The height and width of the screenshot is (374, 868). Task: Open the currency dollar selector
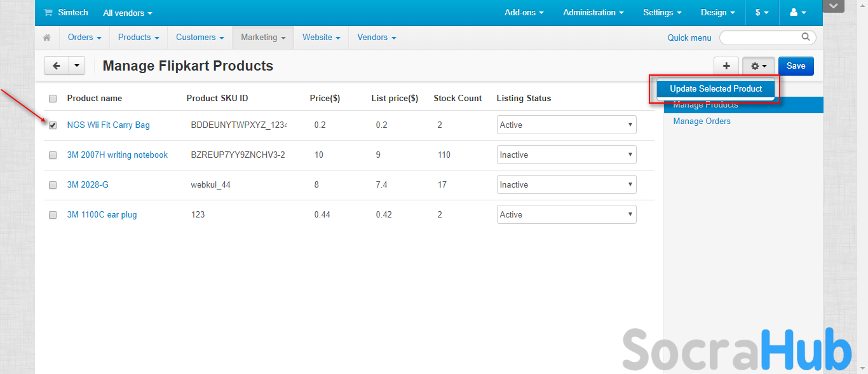click(x=761, y=13)
